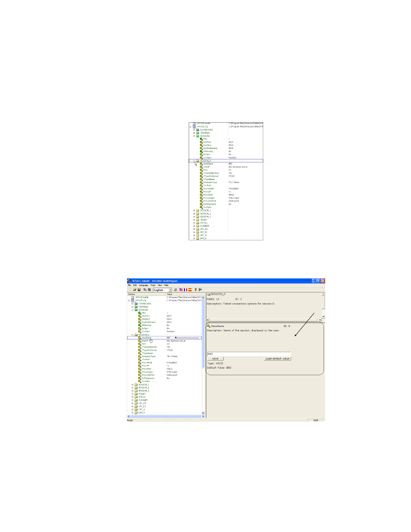Expand TELNET node in IniEditor window tree

(x=133, y=394)
